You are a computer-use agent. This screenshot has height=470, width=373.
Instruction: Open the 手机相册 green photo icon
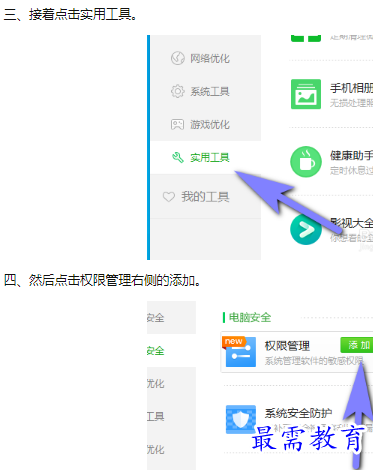point(306,94)
